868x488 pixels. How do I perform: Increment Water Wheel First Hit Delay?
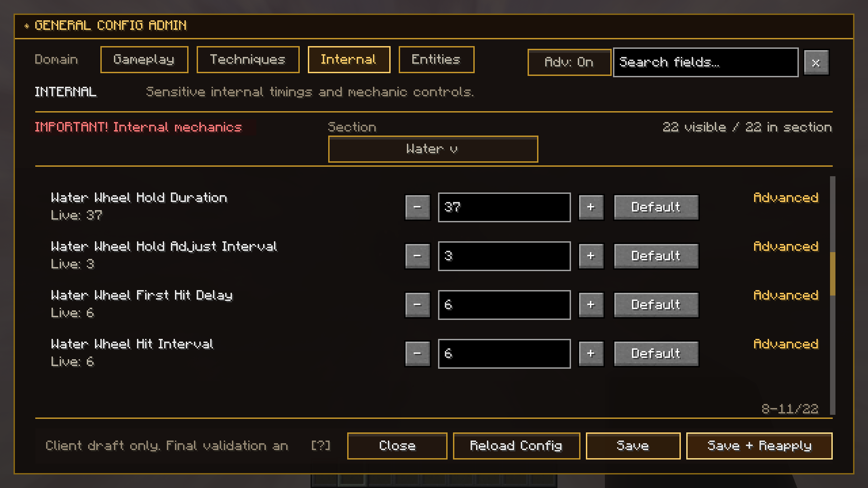(591, 305)
